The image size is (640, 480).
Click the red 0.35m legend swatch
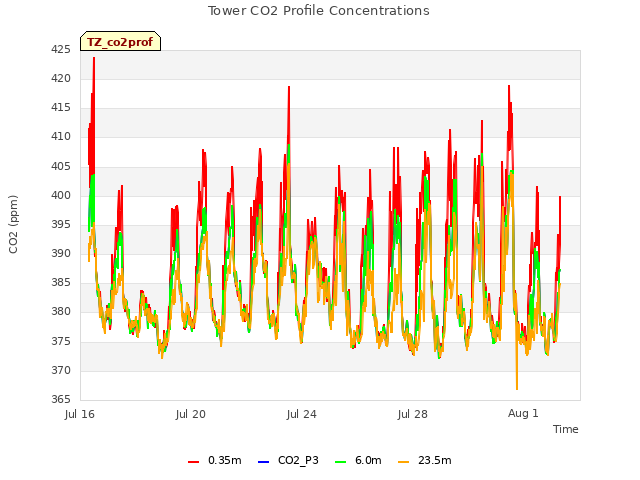click(x=193, y=462)
